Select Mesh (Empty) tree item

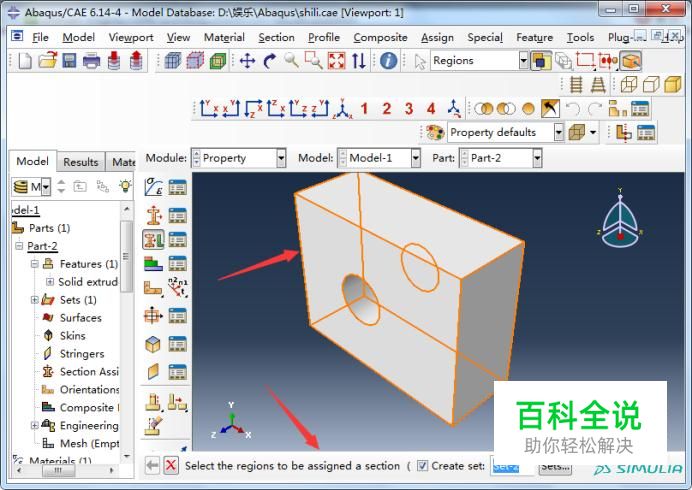pos(90,443)
